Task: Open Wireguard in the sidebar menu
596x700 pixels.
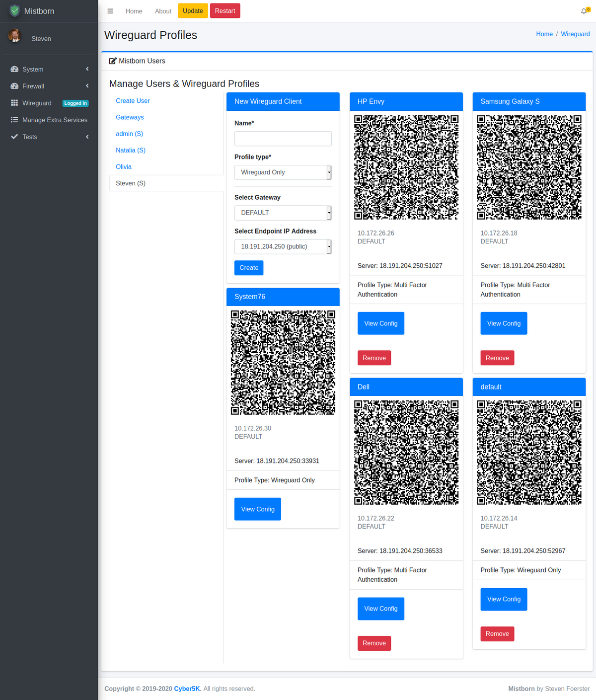Action: (49, 103)
